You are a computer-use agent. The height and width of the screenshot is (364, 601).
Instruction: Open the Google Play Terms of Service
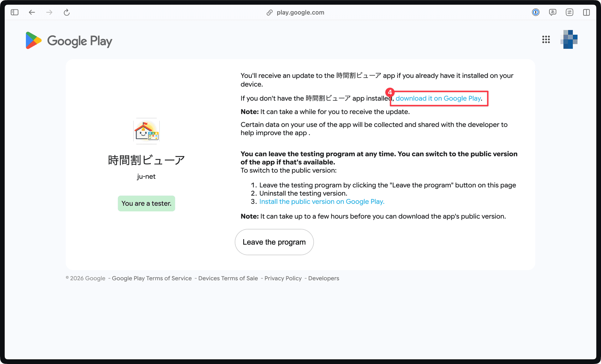coord(152,278)
